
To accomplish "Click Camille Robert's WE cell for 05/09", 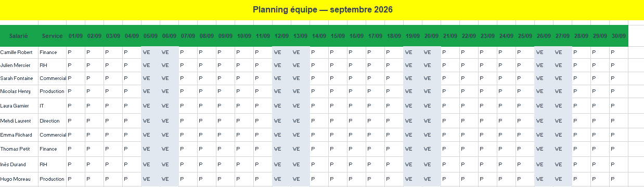I will coord(150,52).
